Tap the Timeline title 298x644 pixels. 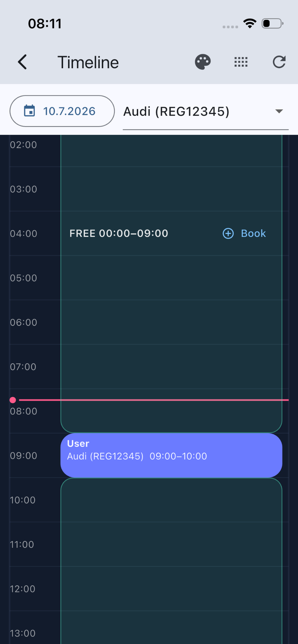pos(88,62)
